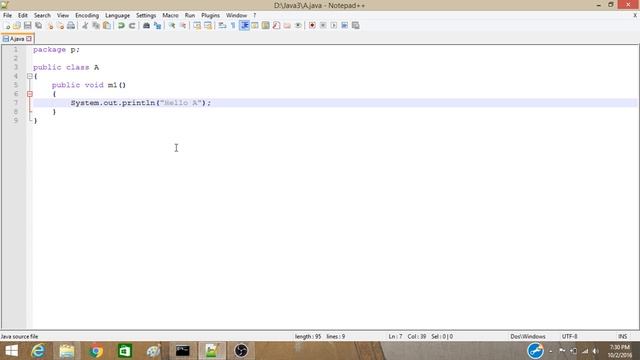Click the Zoom In toolbar icon
The image size is (640, 360).
172,26
